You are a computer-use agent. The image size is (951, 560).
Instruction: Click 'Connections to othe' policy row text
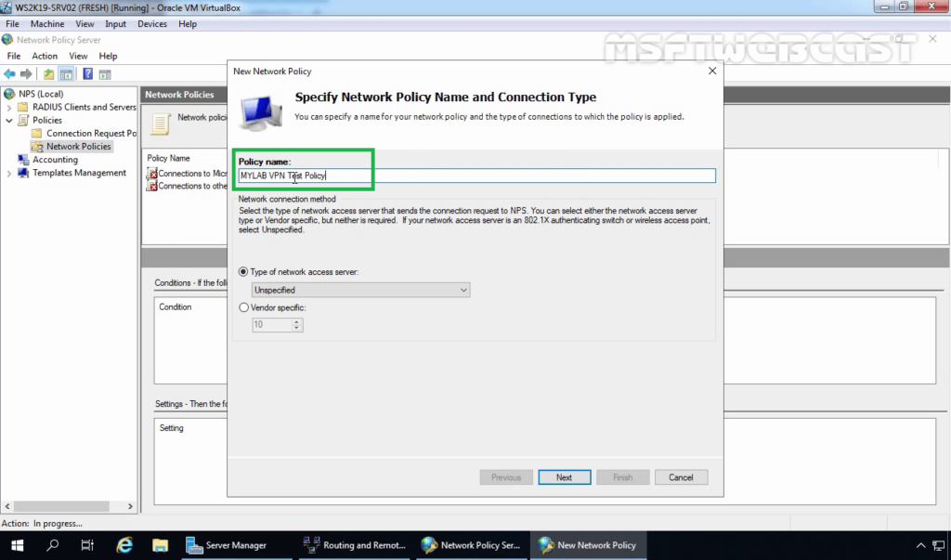(x=192, y=187)
